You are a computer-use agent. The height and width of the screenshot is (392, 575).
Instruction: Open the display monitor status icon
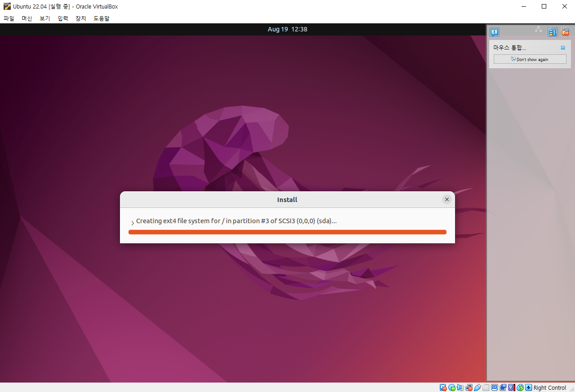coord(495,388)
